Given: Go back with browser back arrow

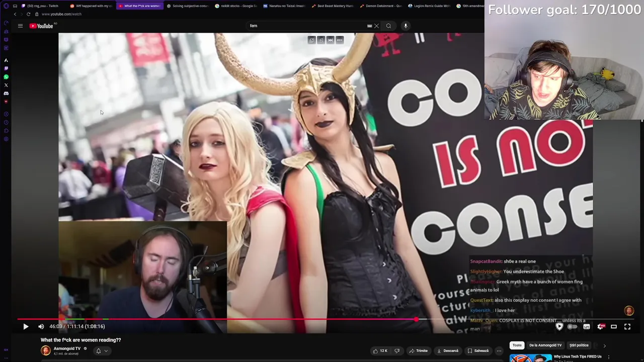Looking at the screenshot, I should (15, 14).
